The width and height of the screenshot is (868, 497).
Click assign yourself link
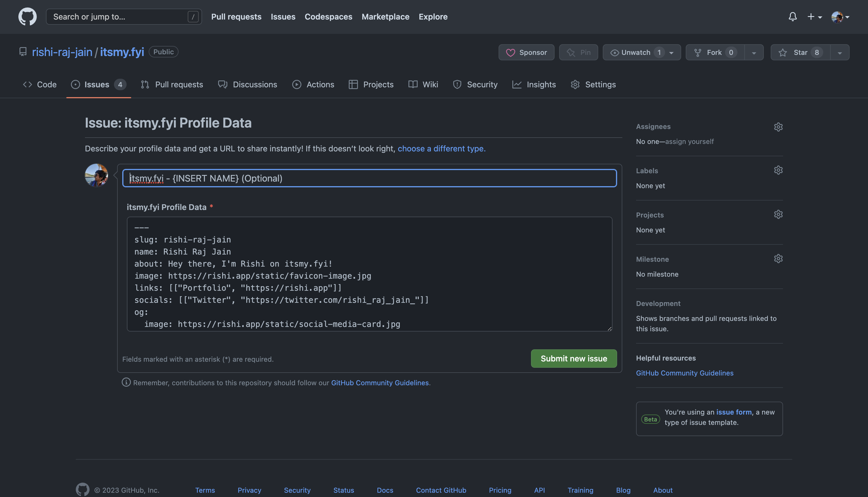point(689,141)
